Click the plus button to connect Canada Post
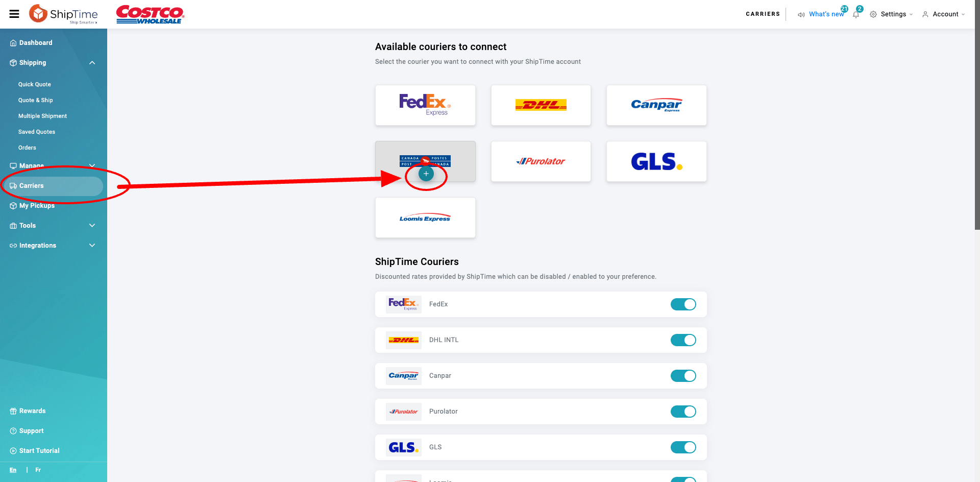 tap(426, 174)
